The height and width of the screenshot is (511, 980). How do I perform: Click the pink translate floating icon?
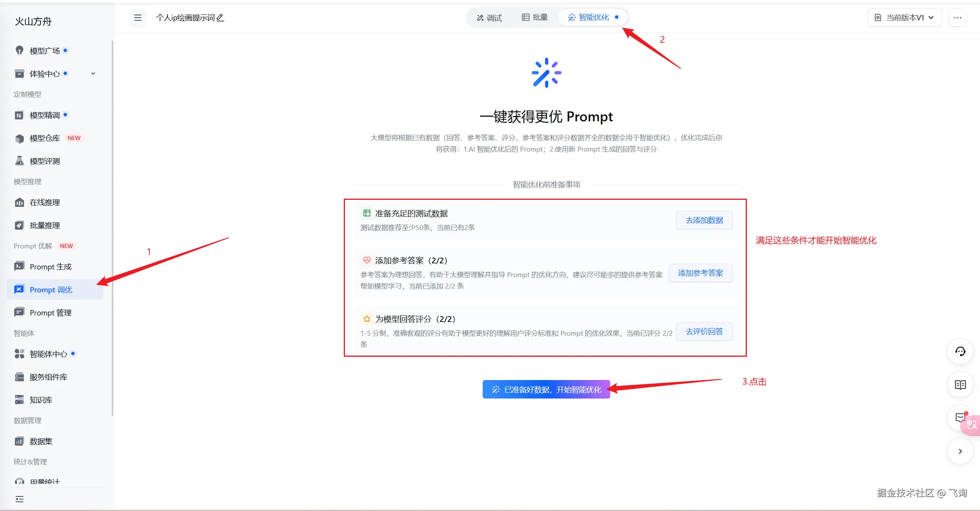972,425
